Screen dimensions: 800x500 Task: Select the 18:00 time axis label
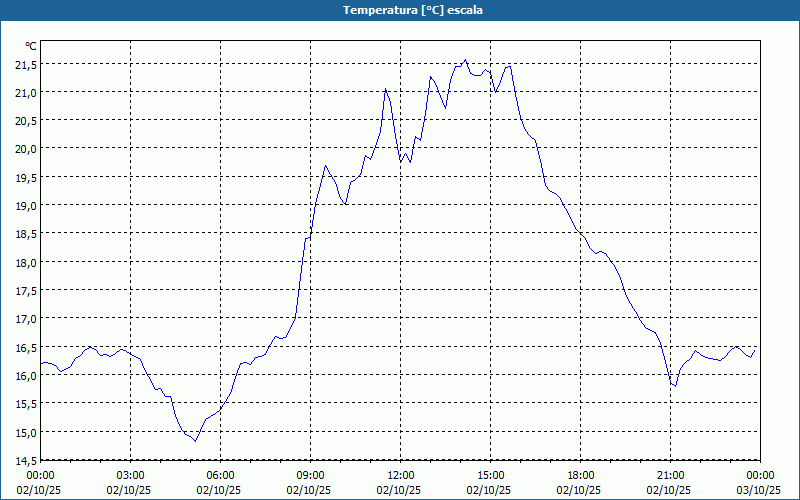coord(581,475)
